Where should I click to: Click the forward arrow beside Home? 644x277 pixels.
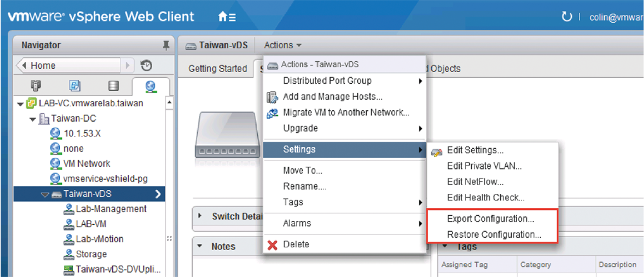pyautogui.click(x=128, y=66)
